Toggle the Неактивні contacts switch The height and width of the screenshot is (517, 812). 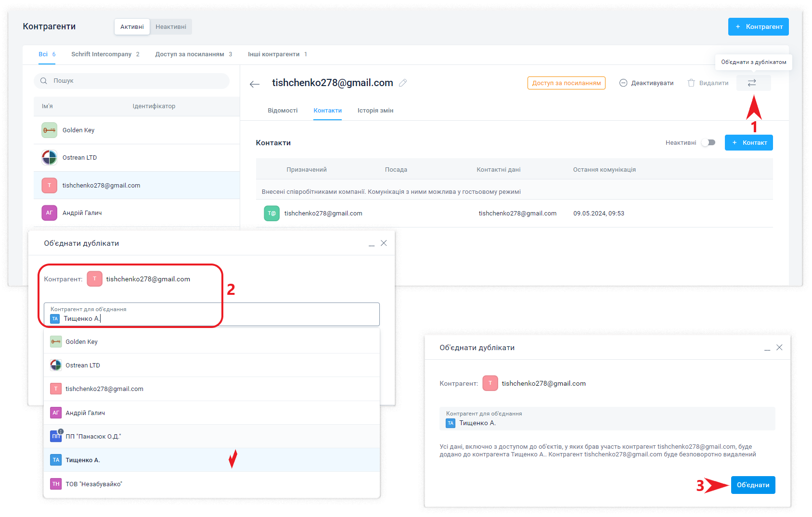pyautogui.click(x=708, y=142)
